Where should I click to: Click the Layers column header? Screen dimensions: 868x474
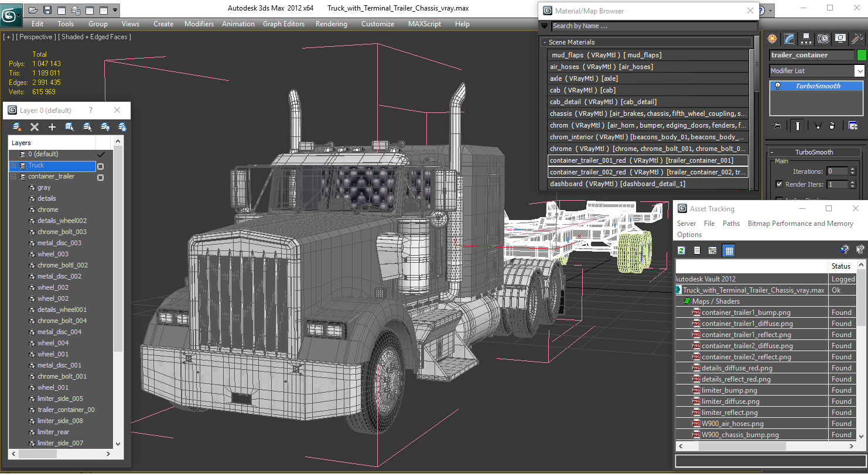[52, 143]
